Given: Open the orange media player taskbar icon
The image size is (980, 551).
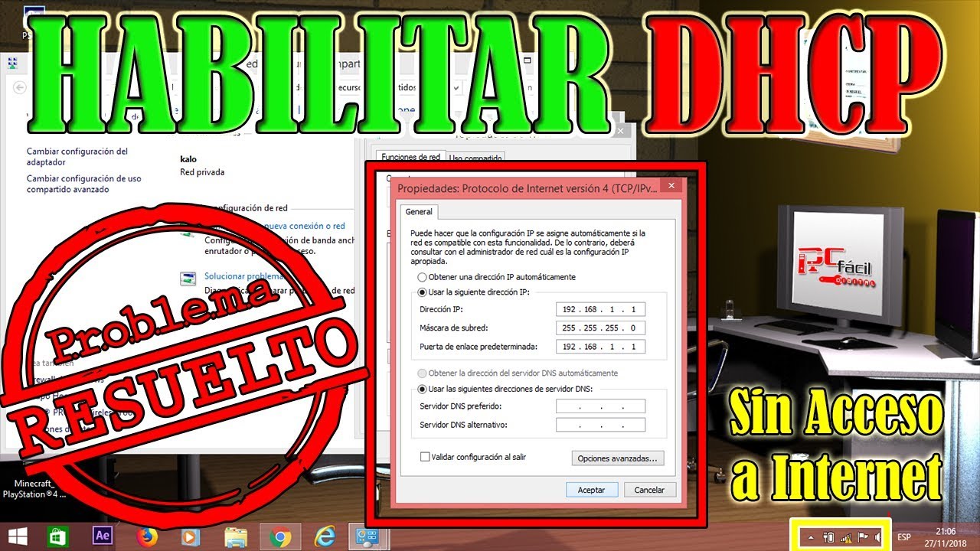Looking at the screenshot, I should [191, 537].
